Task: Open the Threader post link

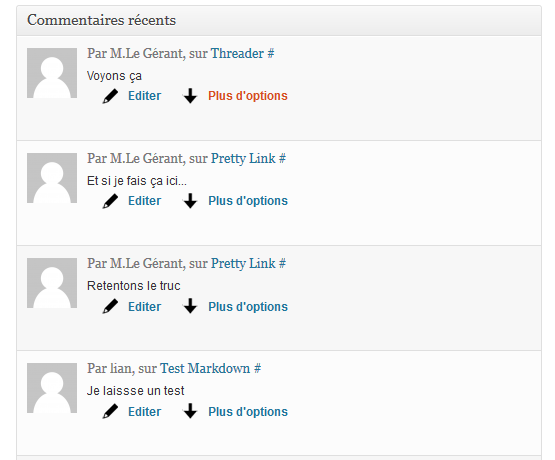Action: tap(237, 53)
